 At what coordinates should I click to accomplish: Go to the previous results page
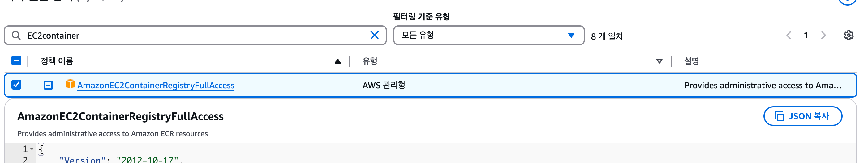[x=789, y=35]
